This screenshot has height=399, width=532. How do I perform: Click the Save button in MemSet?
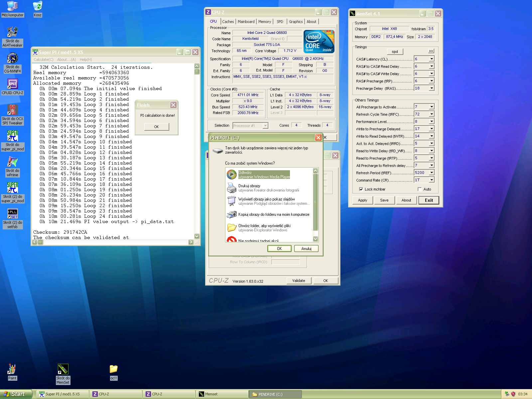384,200
